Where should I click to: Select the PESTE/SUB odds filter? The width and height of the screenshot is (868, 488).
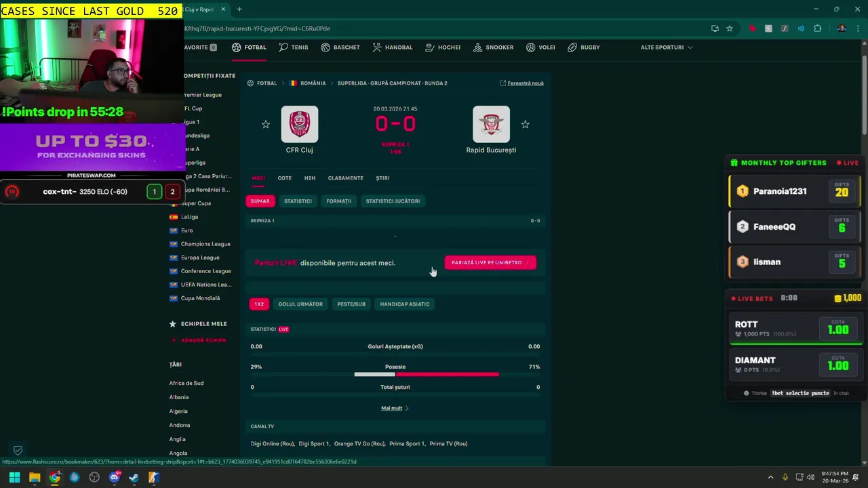pyautogui.click(x=351, y=304)
